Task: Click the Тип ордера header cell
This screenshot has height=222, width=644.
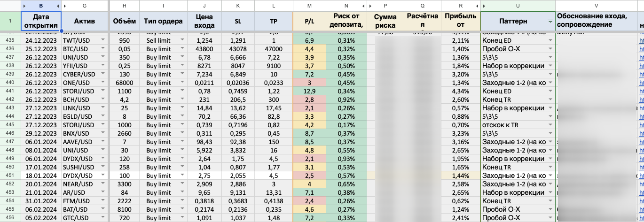Action: (163, 22)
